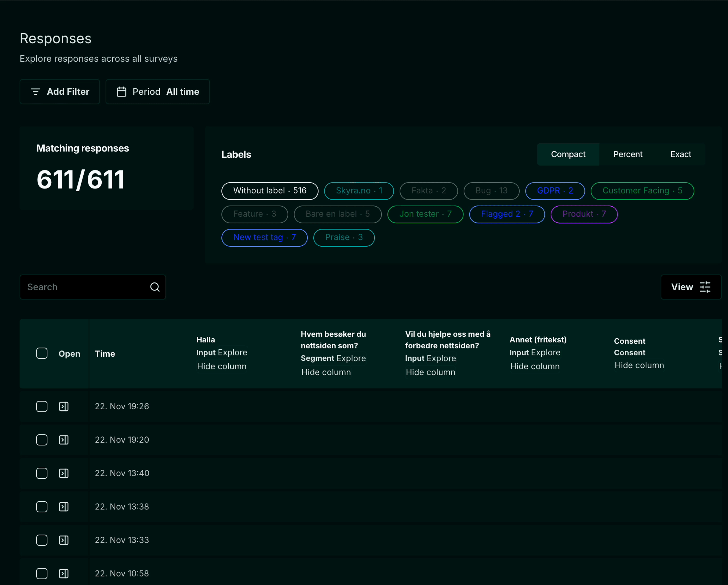
Task: Click the Time column header
Action: [x=105, y=354]
